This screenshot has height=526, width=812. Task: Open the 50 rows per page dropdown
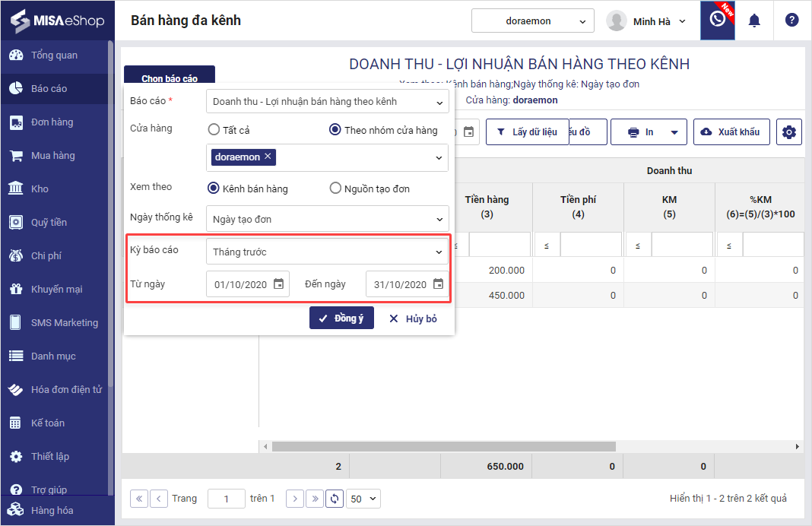pyautogui.click(x=363, y=499)
